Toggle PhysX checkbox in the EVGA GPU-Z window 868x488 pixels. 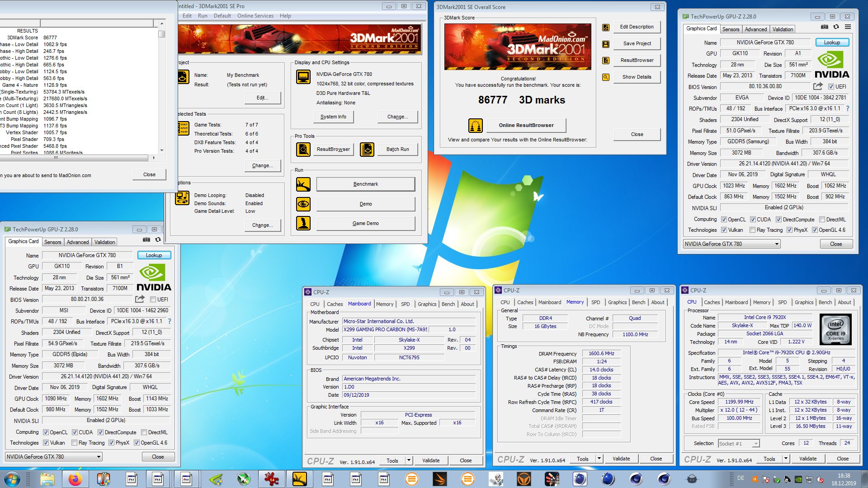pos(789,230)
